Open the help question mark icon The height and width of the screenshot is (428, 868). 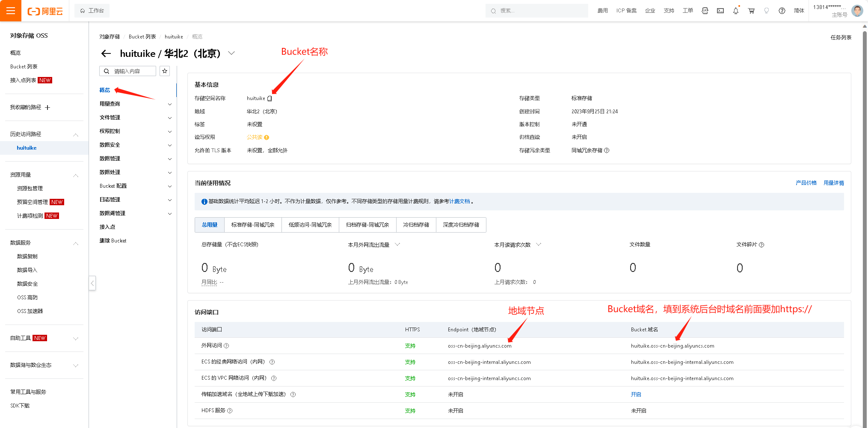pyautogui.click(x=782, y=11)
